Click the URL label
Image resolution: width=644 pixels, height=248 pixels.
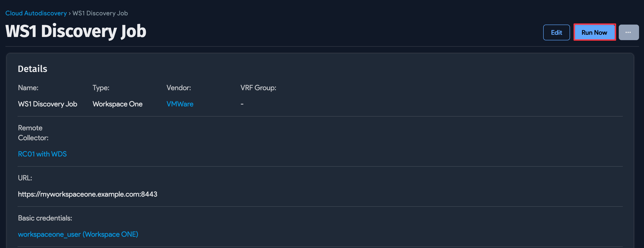click(x=25, y=178)
